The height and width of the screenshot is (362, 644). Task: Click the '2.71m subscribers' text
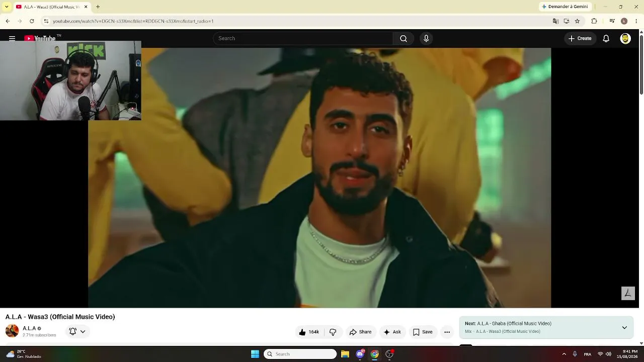(39, 335)
